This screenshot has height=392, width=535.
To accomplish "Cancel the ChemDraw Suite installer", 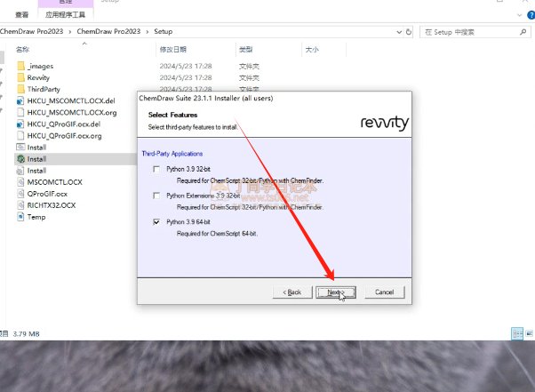I will (x=385, y=292).
